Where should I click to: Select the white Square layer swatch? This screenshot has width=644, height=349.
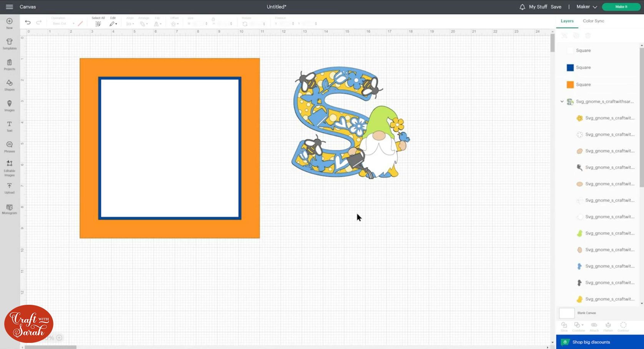[x=570, y=51]
